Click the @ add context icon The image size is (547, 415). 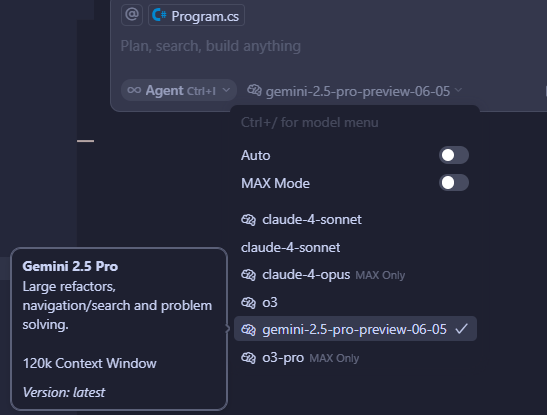[x=132, y=15]
